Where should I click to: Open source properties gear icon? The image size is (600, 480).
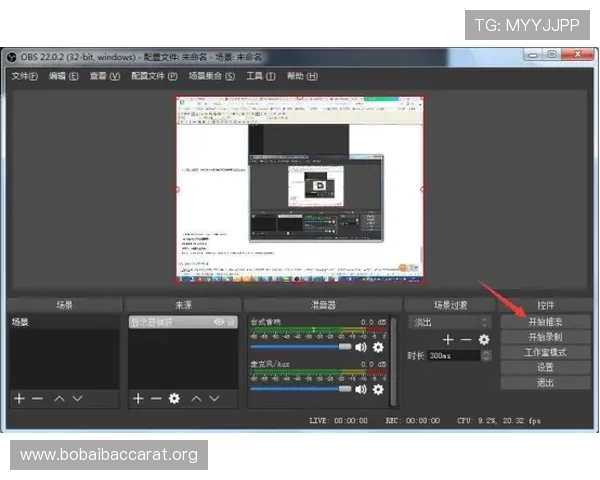(x=174, y=398)
